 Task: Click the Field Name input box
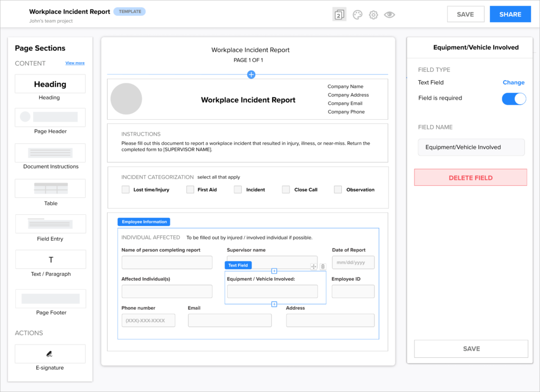(x=471, y=147)
